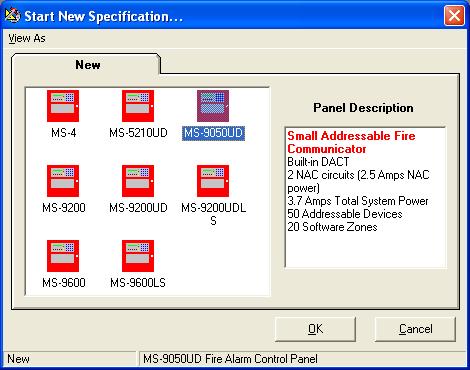470x370 pixels.
Task: Click the 'Built-in DACT' line
Action: tap(318, 162)
